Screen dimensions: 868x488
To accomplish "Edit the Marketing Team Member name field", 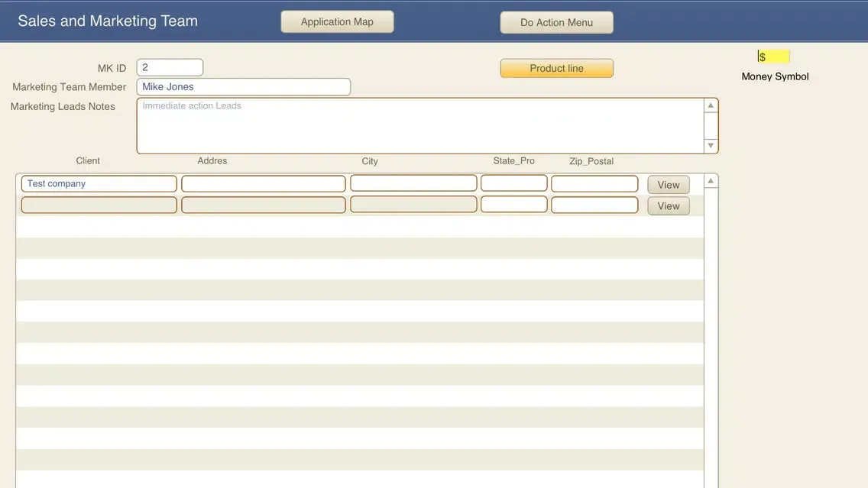I will point(244,87).
